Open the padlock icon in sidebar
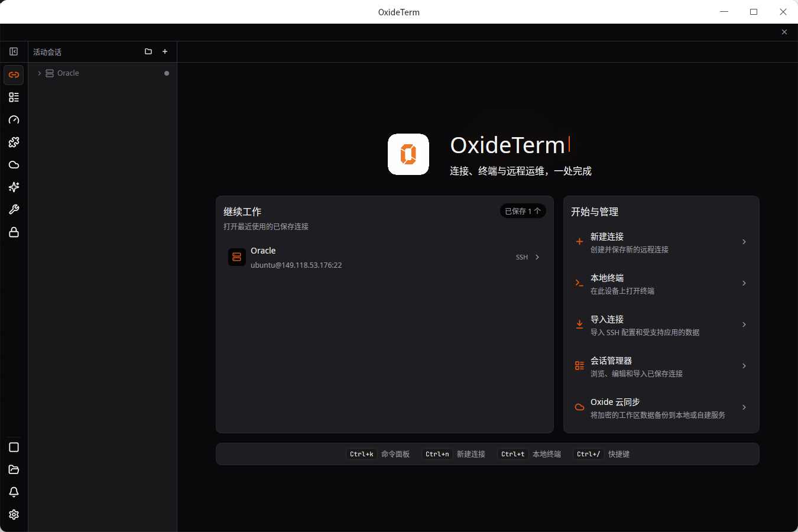Screen dimensions: 798x532 tap(14, 232)
